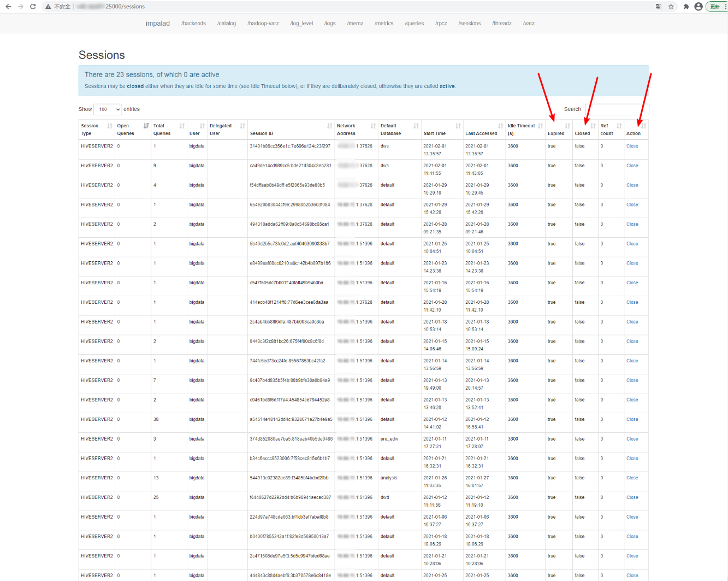Click the browser forward arrow

pyautogui.click(x=21, y=7)
